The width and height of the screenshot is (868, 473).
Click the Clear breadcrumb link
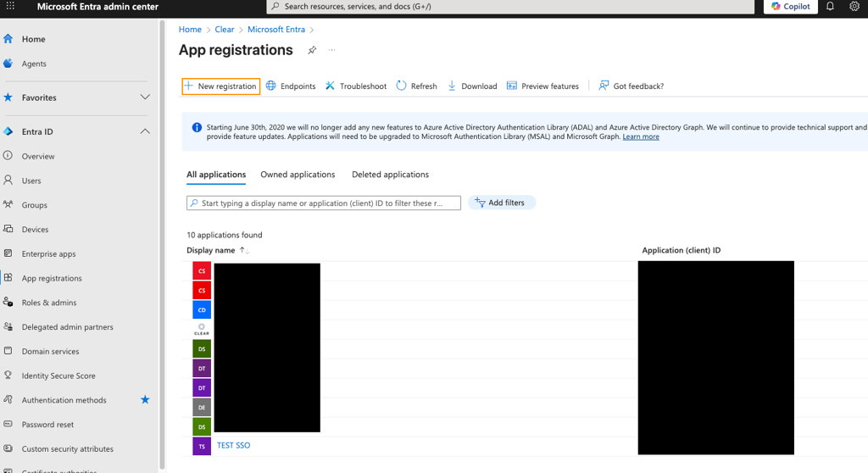pos(224,30)
